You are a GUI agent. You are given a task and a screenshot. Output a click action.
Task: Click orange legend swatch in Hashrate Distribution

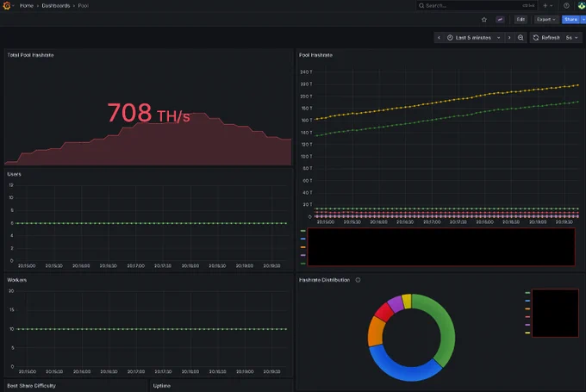527,309
